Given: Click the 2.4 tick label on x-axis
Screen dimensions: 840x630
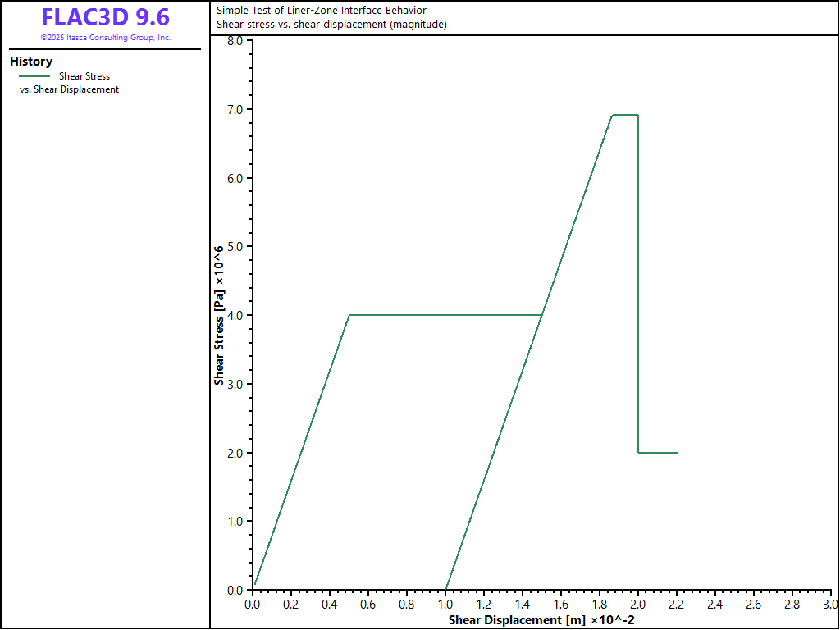Looking at the screenshot, I should 715,605.
